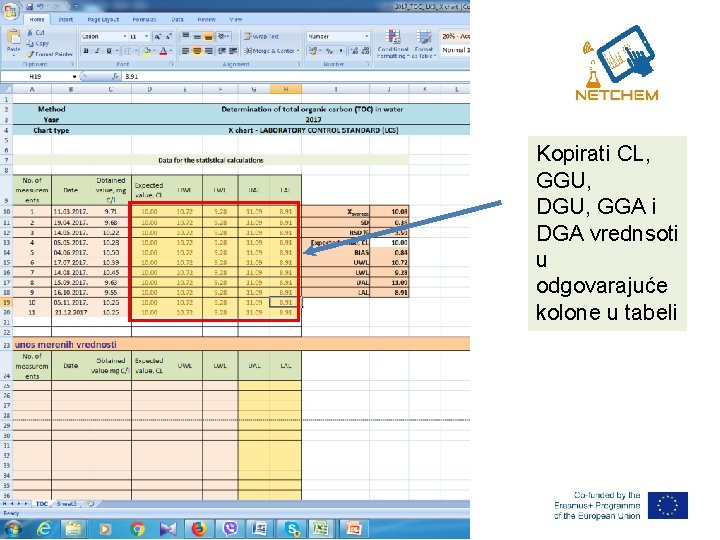Align cell text to the left
The width and height of the screenshot is (720, 540).
186,51
